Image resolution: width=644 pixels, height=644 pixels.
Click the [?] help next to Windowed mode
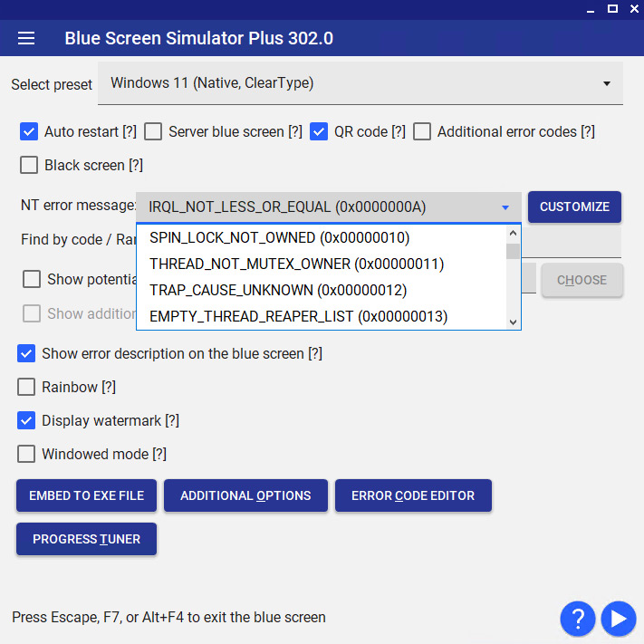coord(159,455)
